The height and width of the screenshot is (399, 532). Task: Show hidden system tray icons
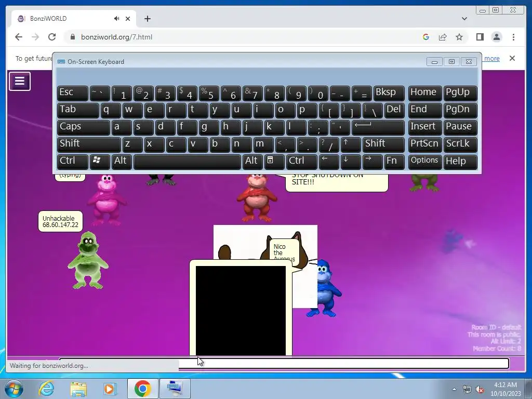(454, 389)
